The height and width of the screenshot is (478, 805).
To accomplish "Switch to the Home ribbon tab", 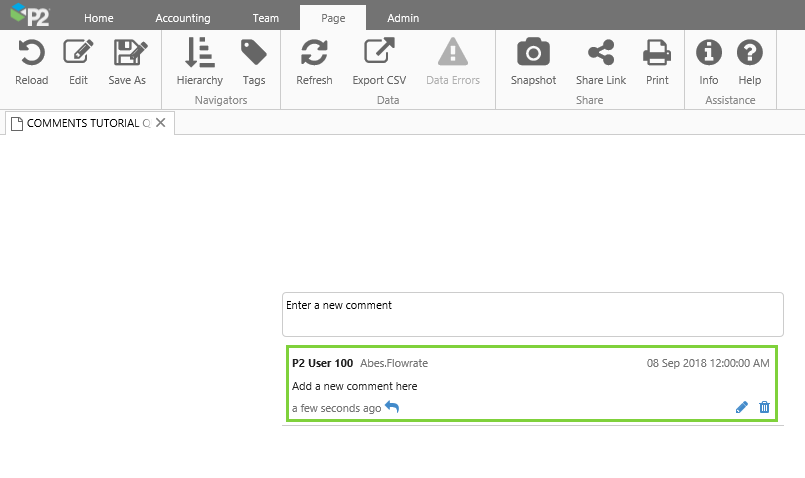I will click(x=98, y=18).
